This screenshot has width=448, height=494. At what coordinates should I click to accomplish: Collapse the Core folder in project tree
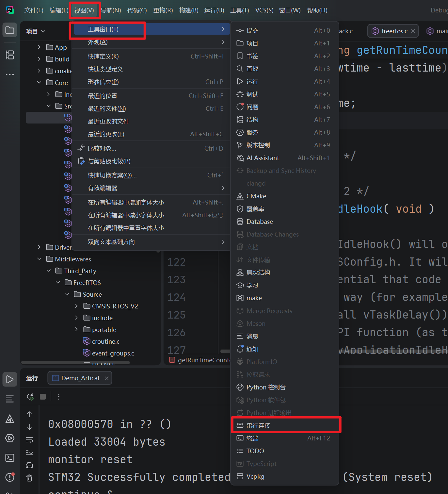[39, 83]
